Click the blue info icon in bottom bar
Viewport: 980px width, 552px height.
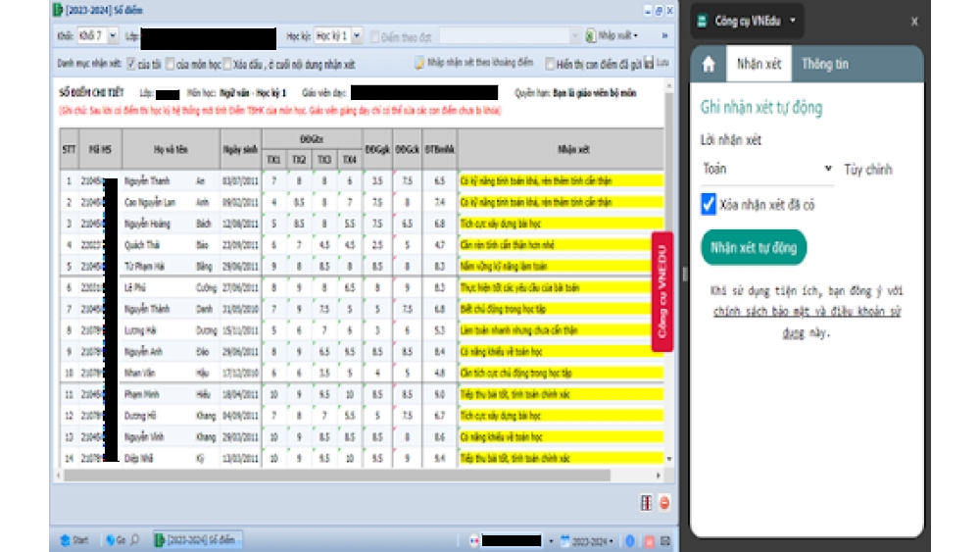(630, 541)
